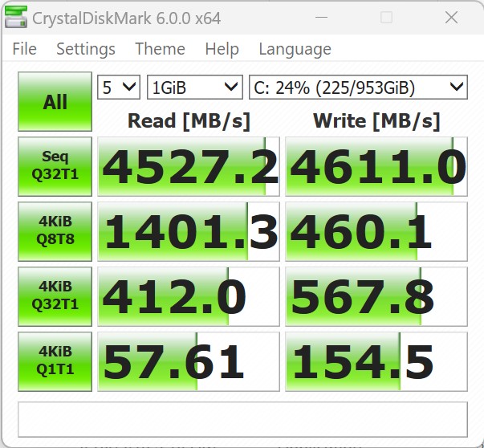Viewport: 484px width, 448px height.
Task: Run the 4KiB Q8T8 benchmark
Action: pyautogui.click(x=55, y=231)
